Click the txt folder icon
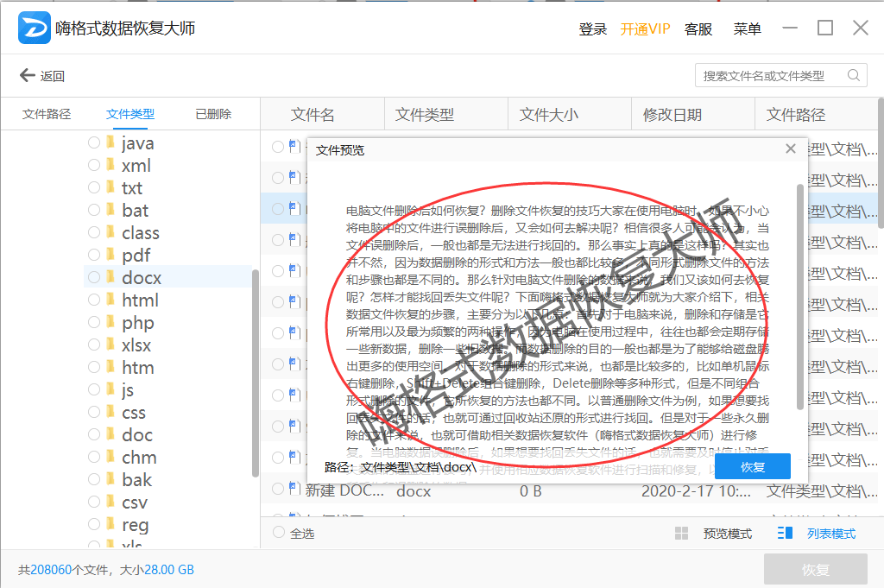 pyautogui.click(x=110, y=187)
